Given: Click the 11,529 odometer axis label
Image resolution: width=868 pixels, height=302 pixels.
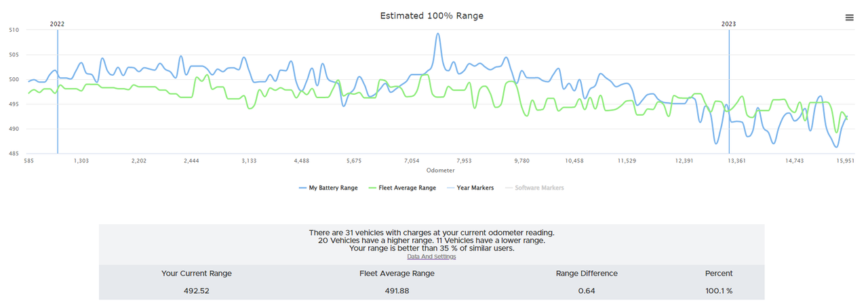Looking at the screenshot, I should 627,161.
